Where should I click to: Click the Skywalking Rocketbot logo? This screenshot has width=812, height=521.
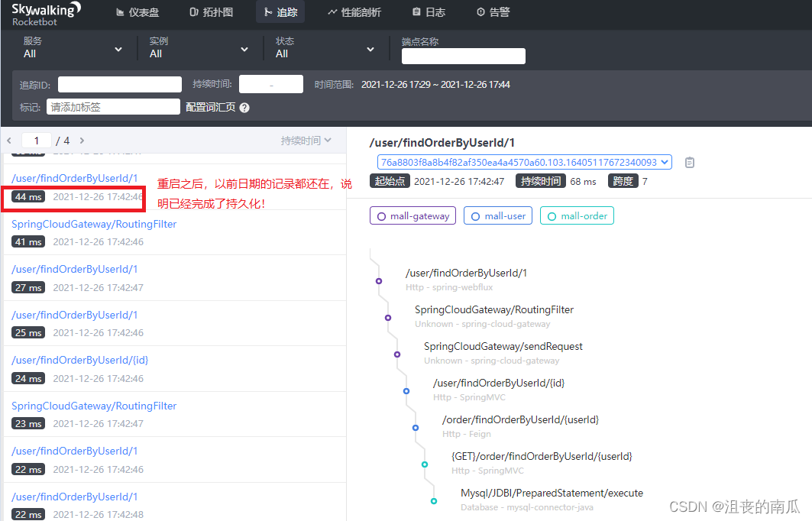pos(46,14)
